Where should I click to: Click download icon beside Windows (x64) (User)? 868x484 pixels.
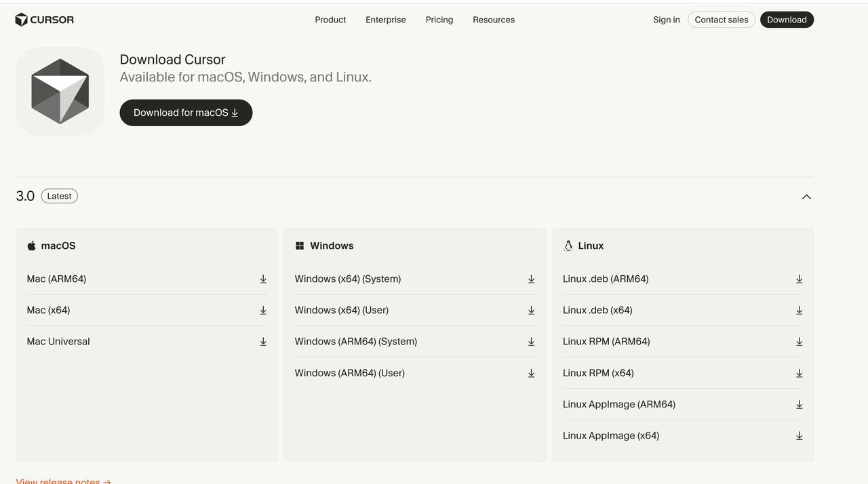[x=532, y=310]
